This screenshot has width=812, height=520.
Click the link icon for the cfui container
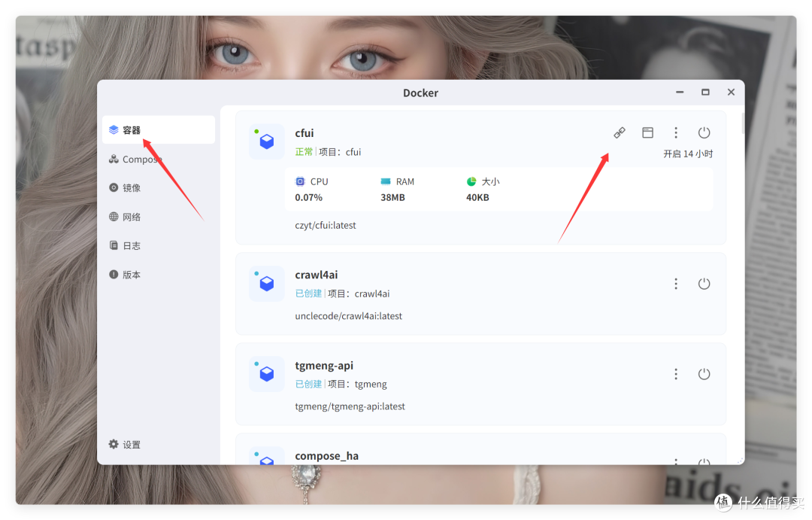[x=620, y=132]
